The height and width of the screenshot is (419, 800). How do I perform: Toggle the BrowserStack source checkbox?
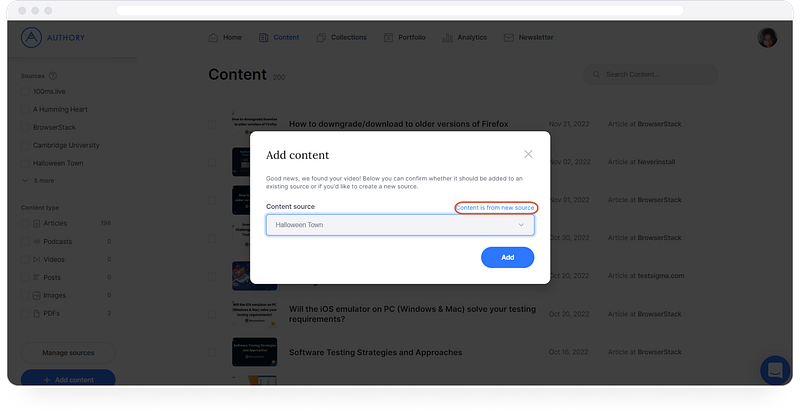24,127
